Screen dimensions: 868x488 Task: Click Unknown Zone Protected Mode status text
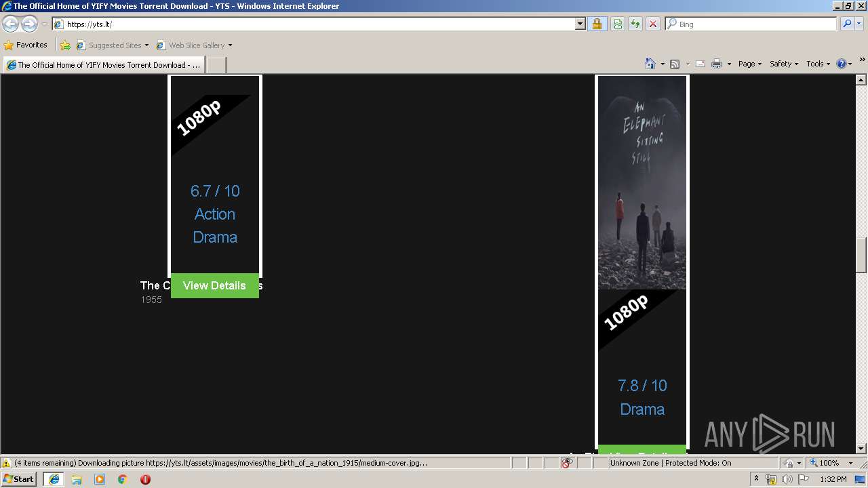[x=671, y=463]
